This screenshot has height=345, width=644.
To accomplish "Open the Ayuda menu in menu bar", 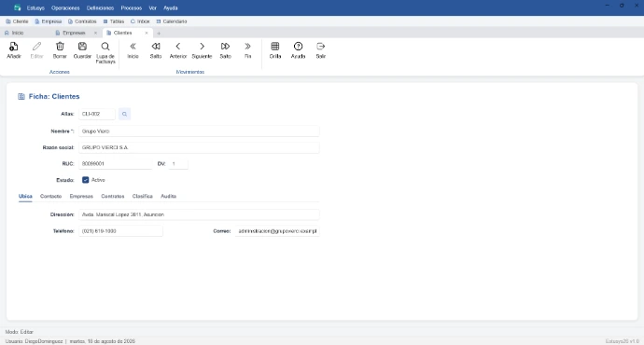I will pos(171,7).
